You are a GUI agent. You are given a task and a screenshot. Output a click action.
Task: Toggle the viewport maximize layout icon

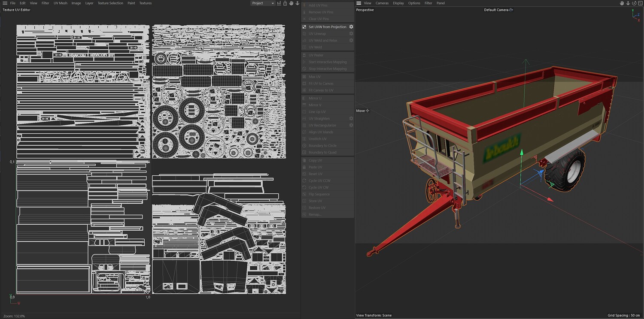639,3
